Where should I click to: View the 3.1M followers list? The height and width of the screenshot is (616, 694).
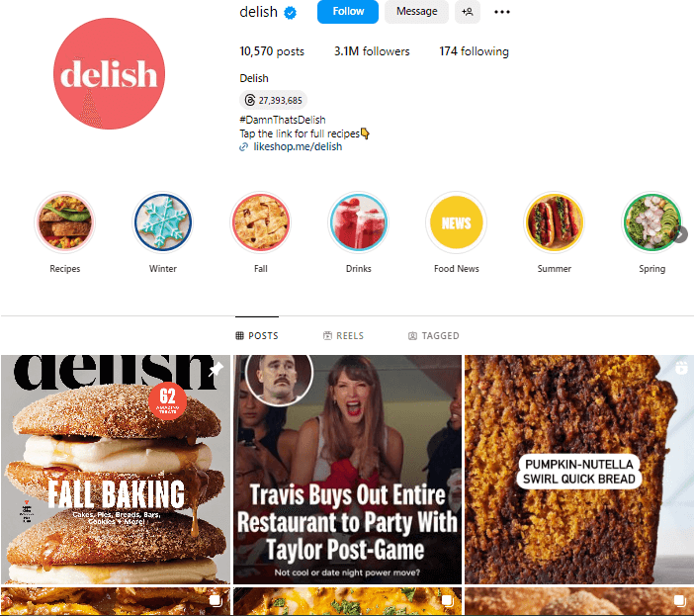[372, 51]
